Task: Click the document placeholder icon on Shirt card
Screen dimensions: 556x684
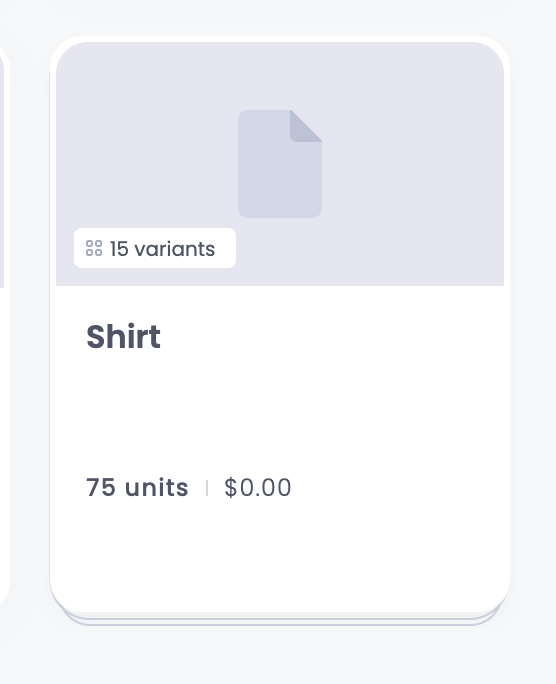Action: (280, 164)
